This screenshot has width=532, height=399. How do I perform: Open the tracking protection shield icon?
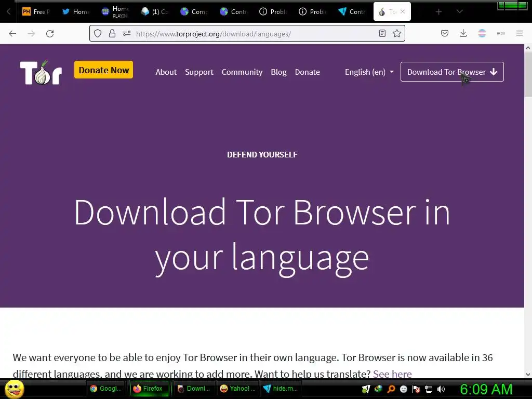click(x=98, y=34)
